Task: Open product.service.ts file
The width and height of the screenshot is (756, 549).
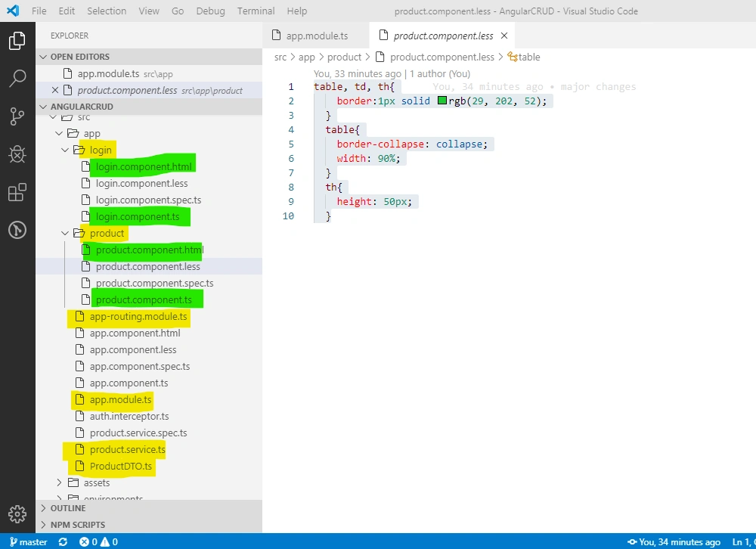Action: (x=150, y=450)
